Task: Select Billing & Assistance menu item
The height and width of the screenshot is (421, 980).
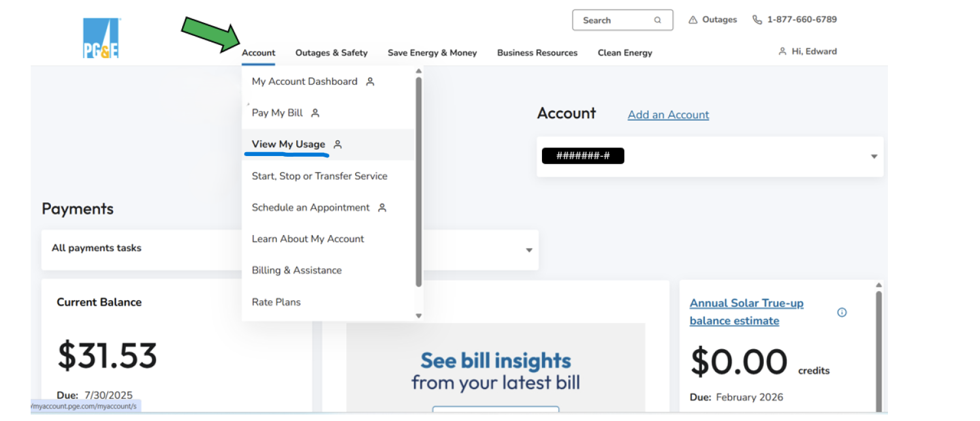Action: click(x=328, y=270)
